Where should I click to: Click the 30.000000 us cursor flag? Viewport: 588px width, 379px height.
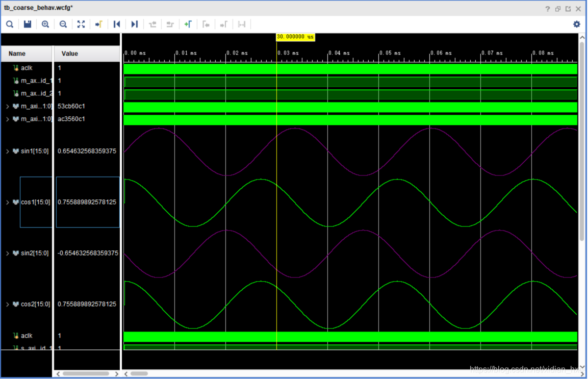click(295, 37)
